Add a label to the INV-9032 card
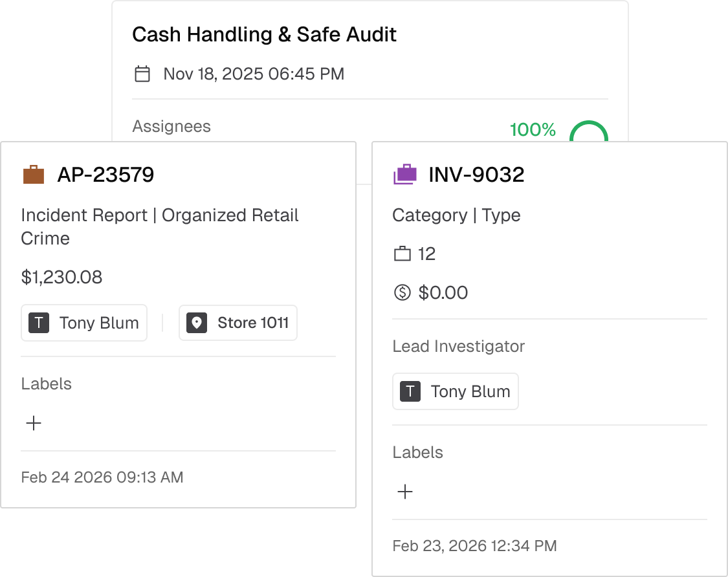Image resolution: width=728 pixels, height=577 pixels. coord(405,492)
